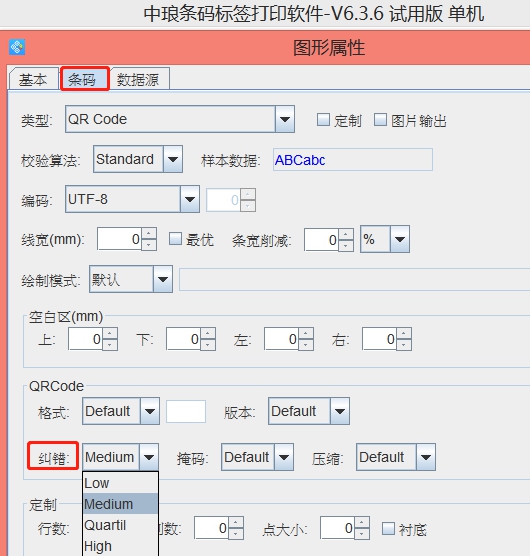Expand the 掩码 Default dropdown
The image size is (530, 556).
pos(284,457)
